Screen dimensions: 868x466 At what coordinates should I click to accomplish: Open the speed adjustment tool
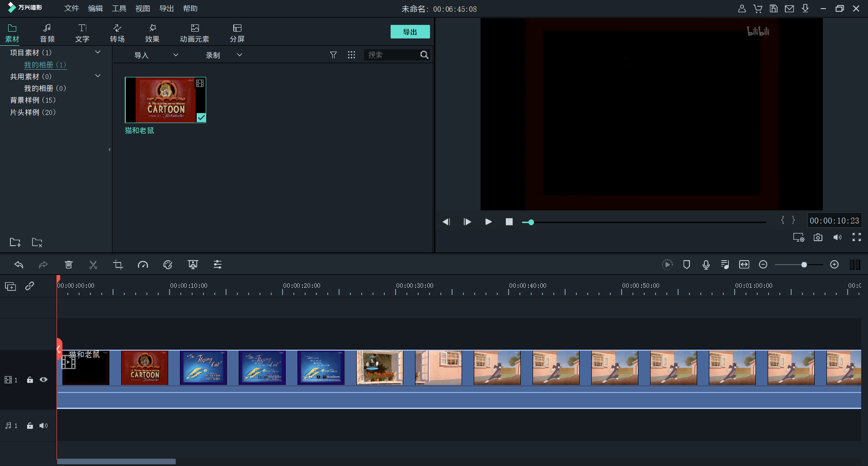(x=143, y=265)
